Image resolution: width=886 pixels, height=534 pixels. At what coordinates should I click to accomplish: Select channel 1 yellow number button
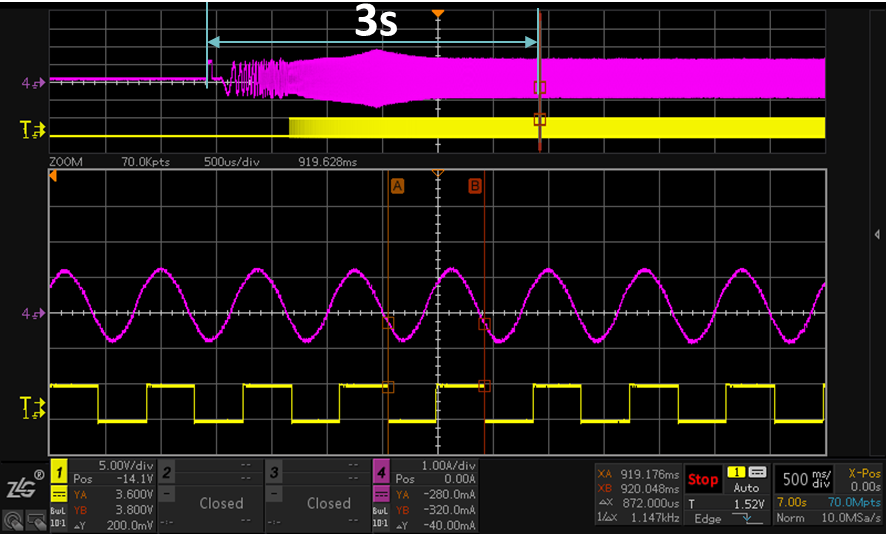[x=59, y=472]
